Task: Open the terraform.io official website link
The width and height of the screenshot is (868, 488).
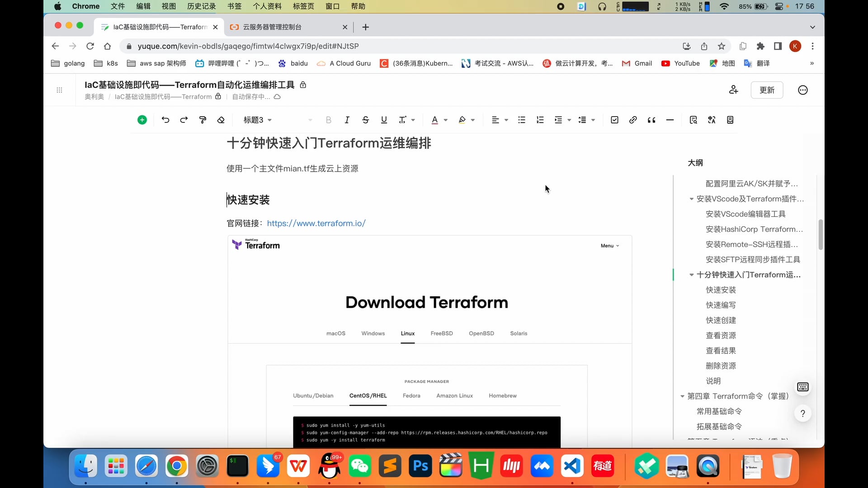Action: [x=316, y=223]
